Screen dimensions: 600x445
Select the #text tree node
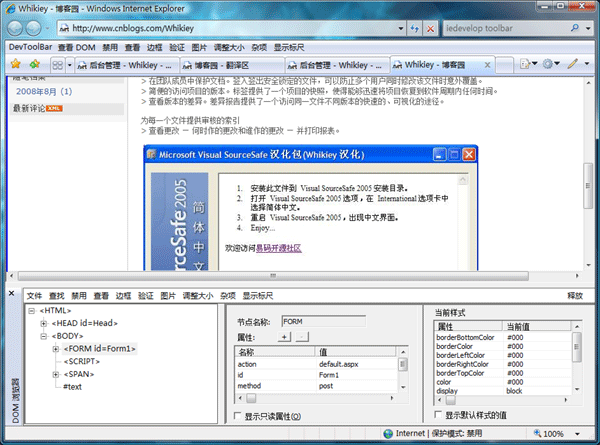coord(72,387)
